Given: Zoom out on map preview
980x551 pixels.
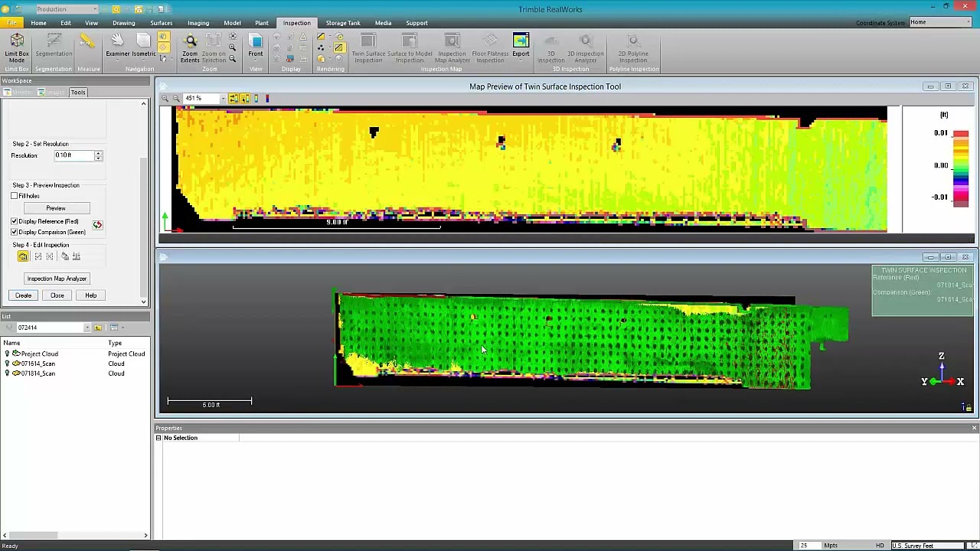Looking at the screenshot, I should click(x=176, y=99).
